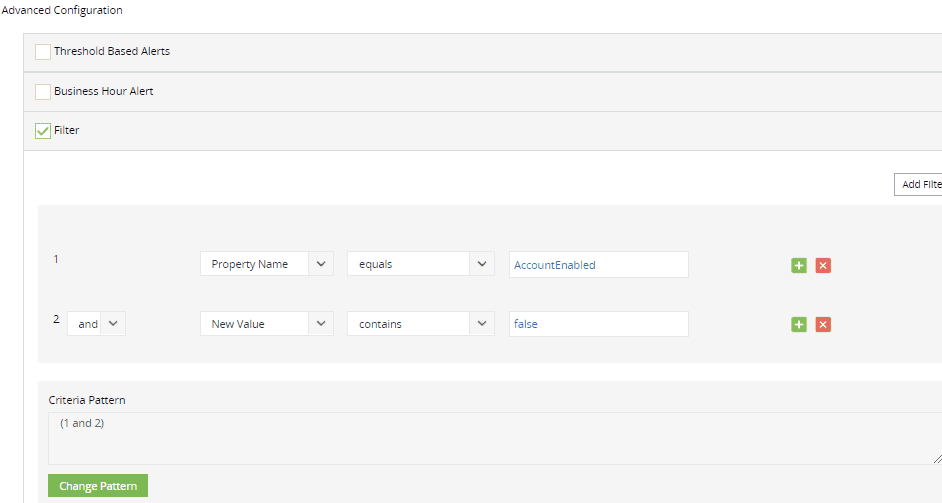The image size is (942, 503).
Task: Enable the Threshold Based Alerts checkbox
Action: click(43, 52)
